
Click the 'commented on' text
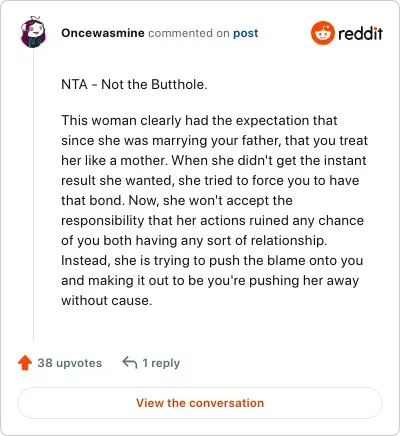pos(189,33)
